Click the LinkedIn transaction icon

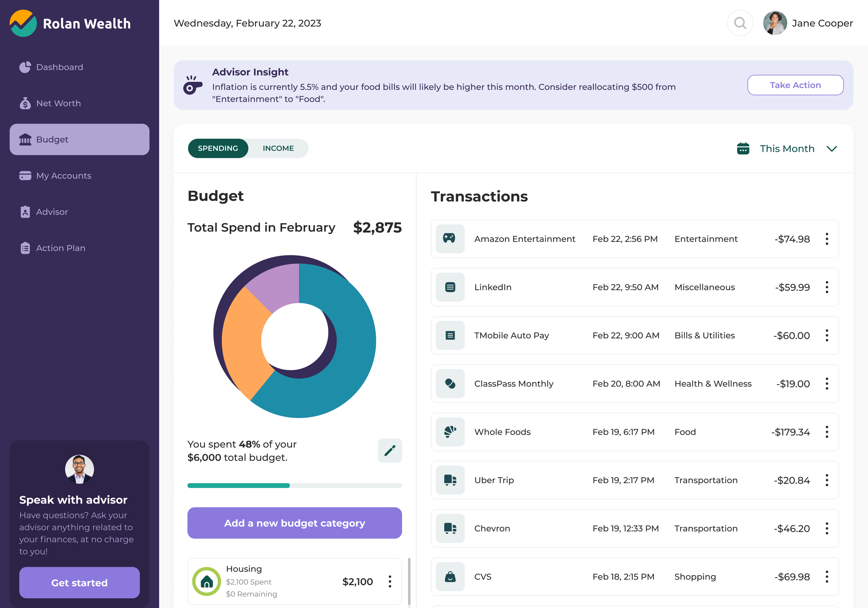click(450, 287)
